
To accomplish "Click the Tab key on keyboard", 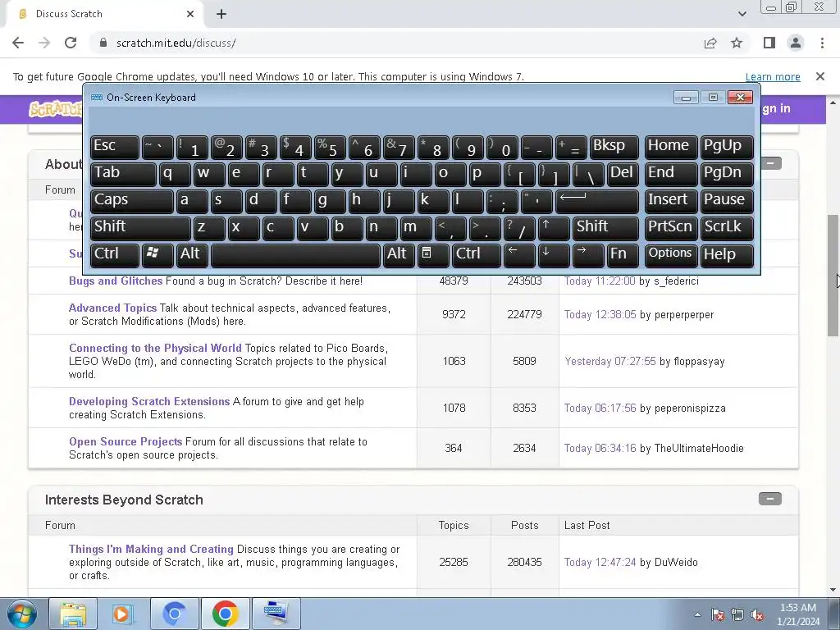I will tap(123, 174).
